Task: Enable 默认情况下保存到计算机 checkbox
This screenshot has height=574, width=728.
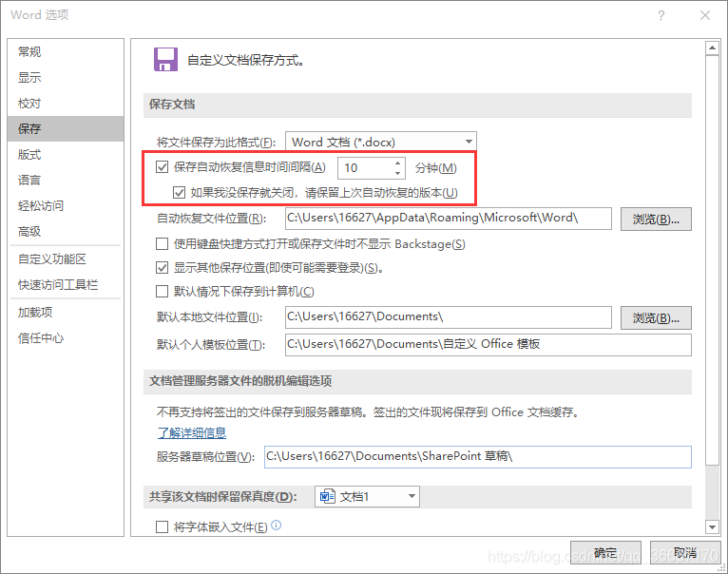Action: pyautogui.click(x=162, y=291)
